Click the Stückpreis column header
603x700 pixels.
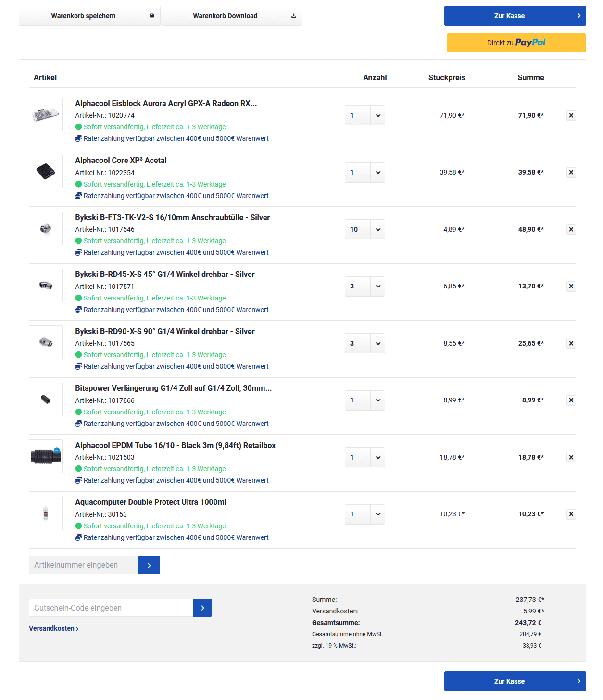coord(447,77)
